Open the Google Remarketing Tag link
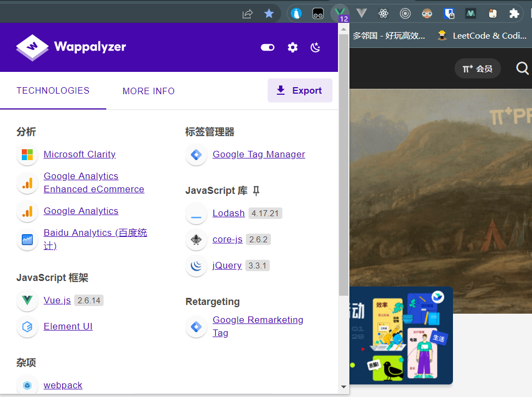This screenshot has height=397, width=532. (258, 326)
